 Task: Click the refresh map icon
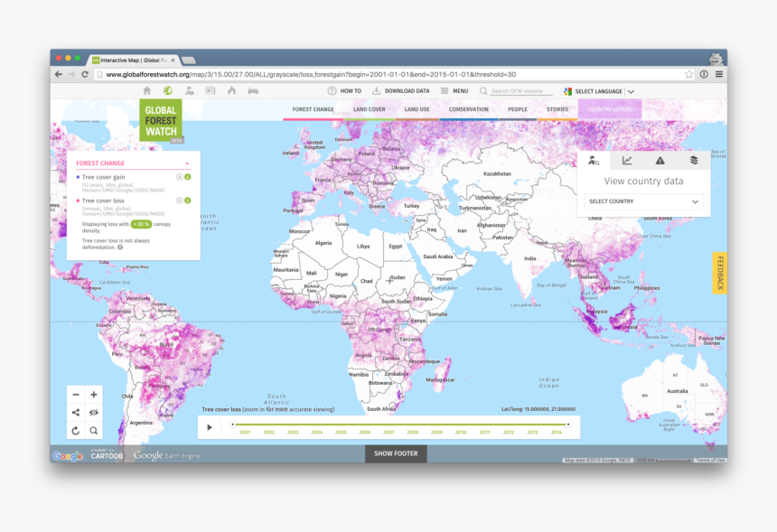point(76,431)
